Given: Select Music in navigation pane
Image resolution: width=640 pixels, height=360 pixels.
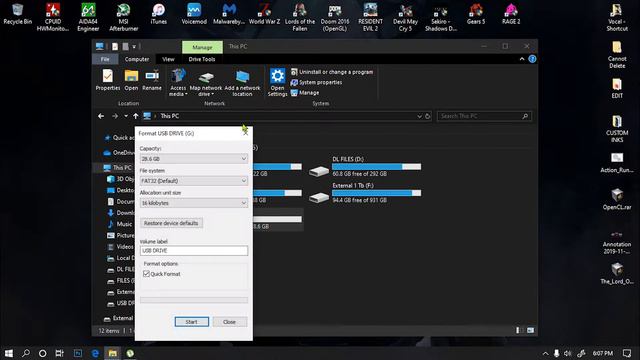Looking at the screenshot, I should click(119, 224).
